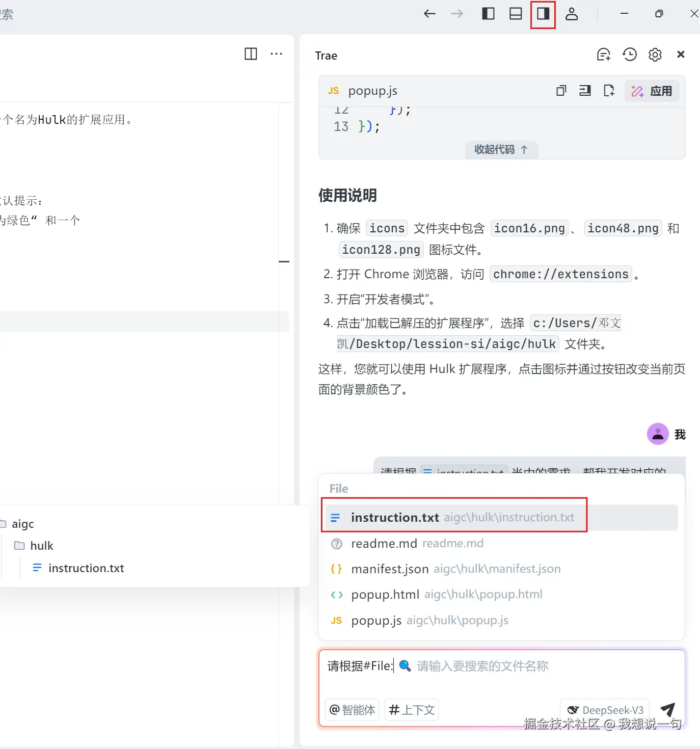Click the popup.js code block title
Screen dimensions: 700x749
(x=372, y=91)
